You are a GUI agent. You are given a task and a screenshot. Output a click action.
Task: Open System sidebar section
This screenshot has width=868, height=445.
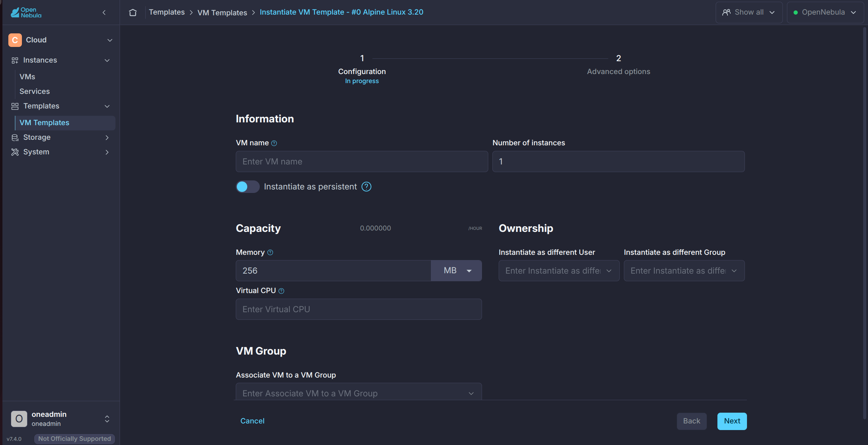point(61,152)
